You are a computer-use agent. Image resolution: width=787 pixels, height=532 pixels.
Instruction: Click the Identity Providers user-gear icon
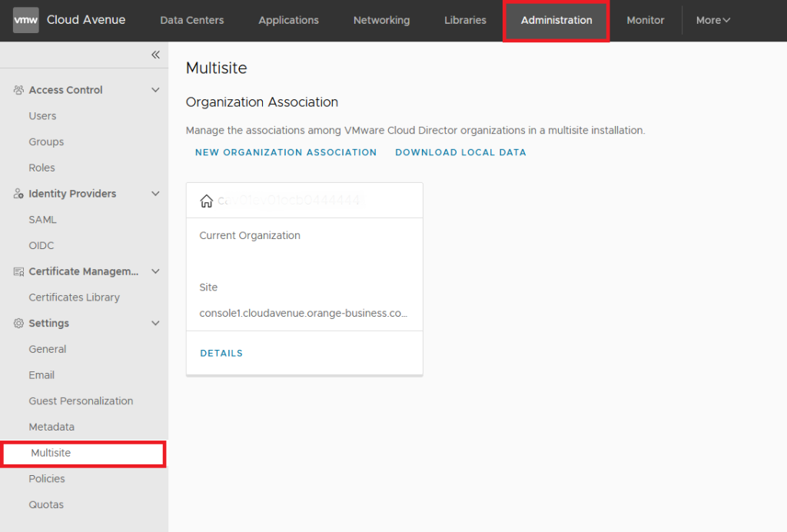tap(18, 194)
